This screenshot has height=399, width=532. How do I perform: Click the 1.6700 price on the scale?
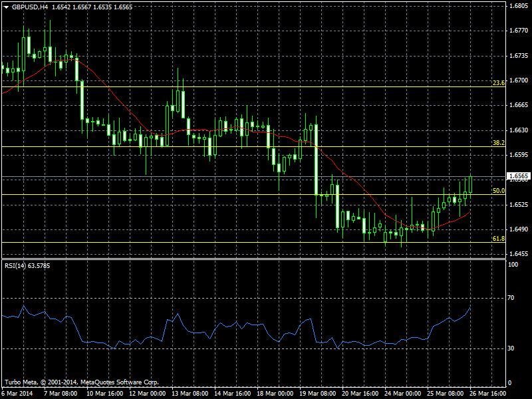tap(519, 80)
